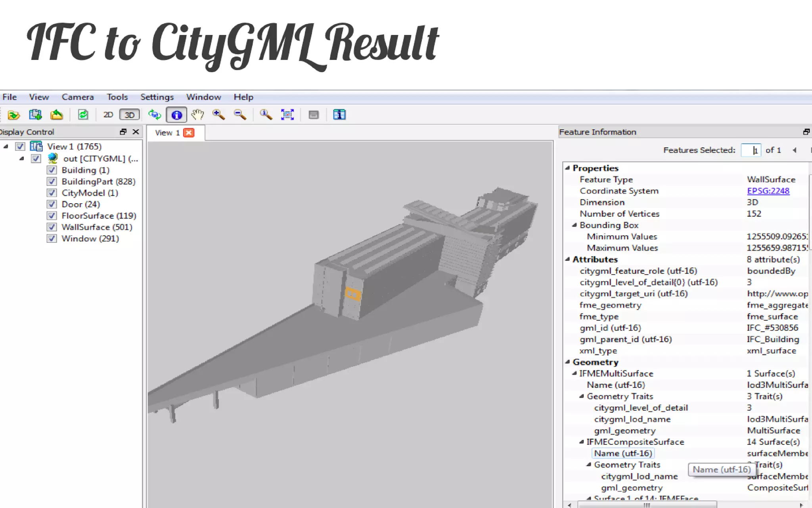Uncheck the CityModel (1) layer
The image size is (812, 508).
tap(52, 193)
